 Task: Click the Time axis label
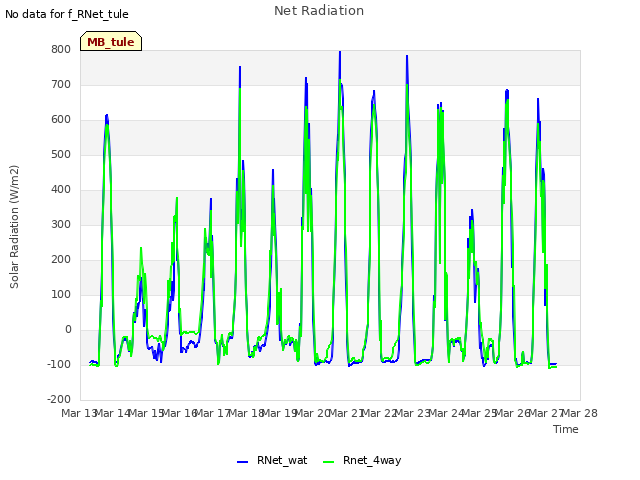pyautogui.click(x=566, y=429)
